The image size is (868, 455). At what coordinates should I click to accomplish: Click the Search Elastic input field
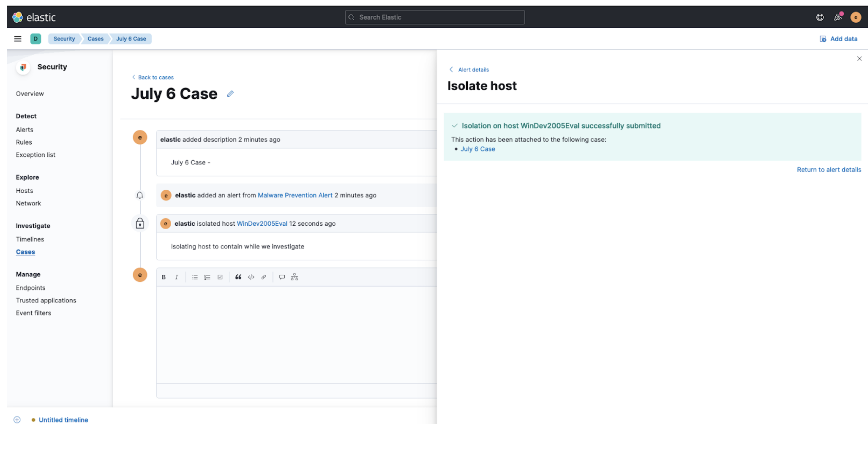(435, 17)
